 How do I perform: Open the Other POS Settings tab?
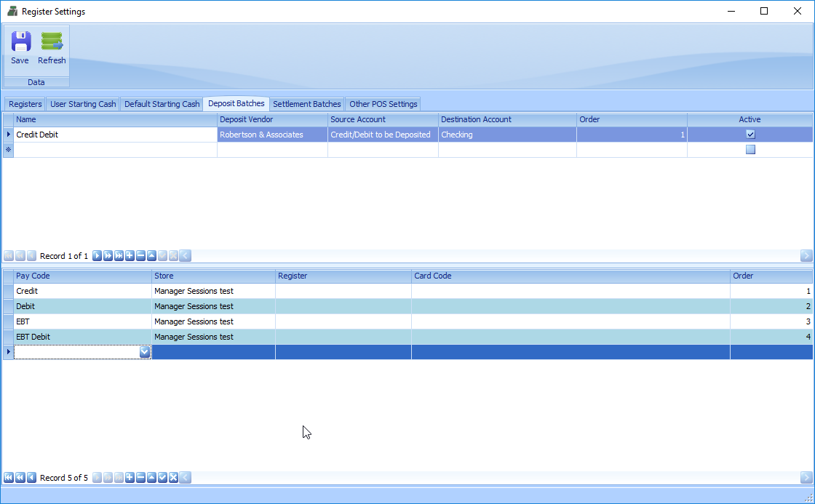point(383,104)
